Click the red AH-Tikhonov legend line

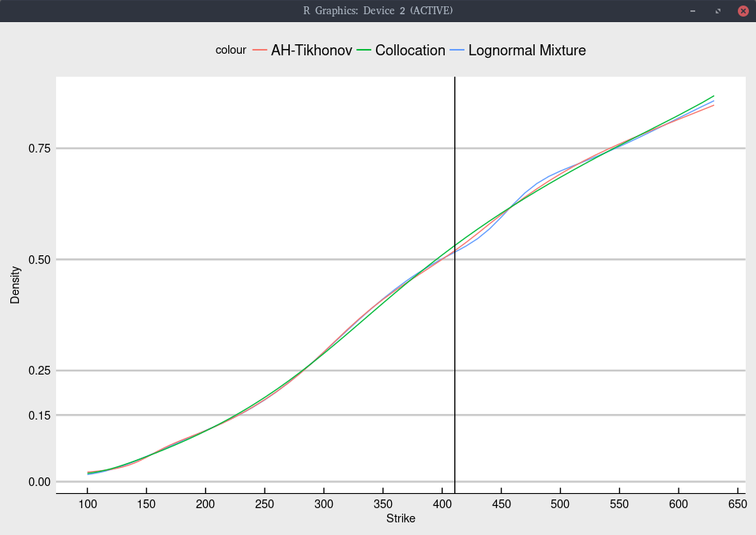[259, 50]
